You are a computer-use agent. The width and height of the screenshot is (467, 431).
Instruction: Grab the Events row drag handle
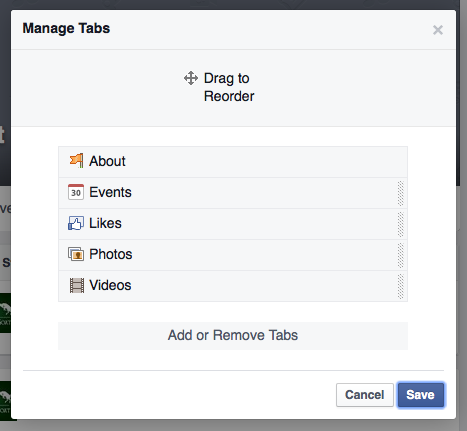pyautogui.click(x=401, y=193)
